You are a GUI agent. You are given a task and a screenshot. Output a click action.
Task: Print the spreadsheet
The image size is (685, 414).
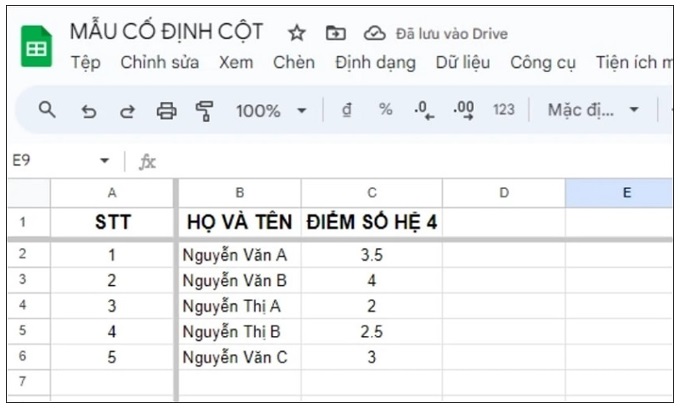point(166,111)
